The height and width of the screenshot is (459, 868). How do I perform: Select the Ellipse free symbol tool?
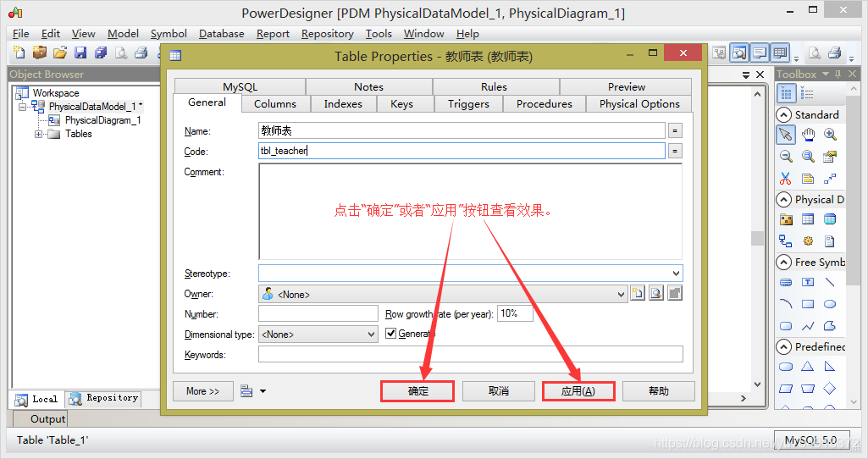click(830, 304)
